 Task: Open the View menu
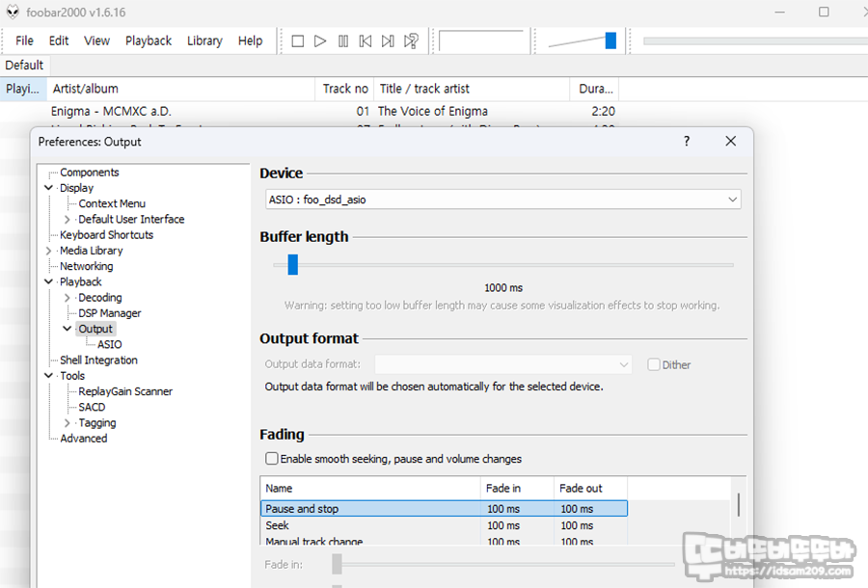(x=96, y=40)
